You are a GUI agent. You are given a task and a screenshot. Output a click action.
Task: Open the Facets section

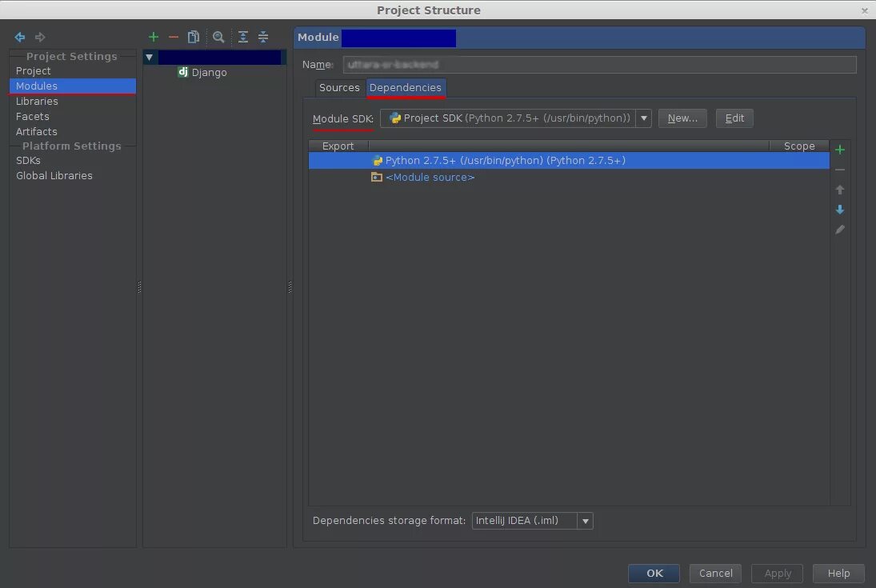[x=33, y=116]
